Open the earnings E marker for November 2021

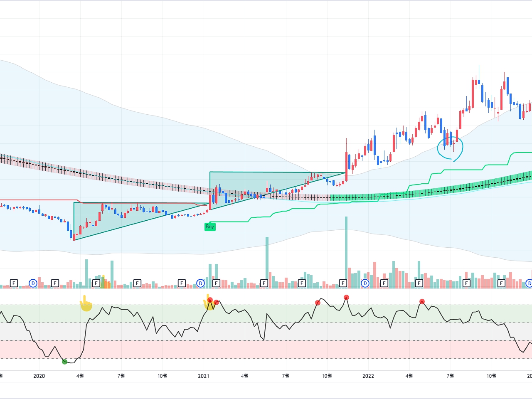coord(343,283)
